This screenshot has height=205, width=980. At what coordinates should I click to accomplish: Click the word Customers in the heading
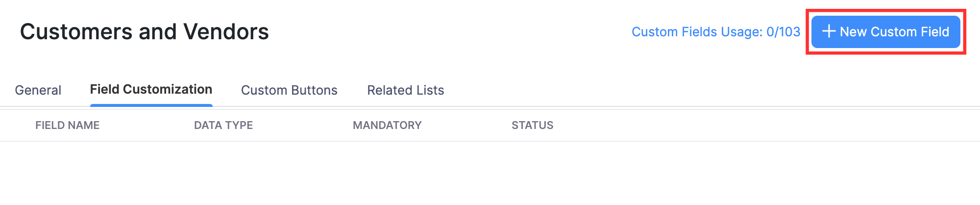(x=76, y=32)
